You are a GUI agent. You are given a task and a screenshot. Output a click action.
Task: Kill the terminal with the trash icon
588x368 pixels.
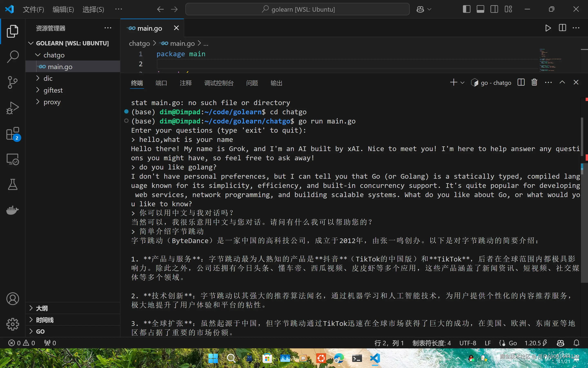tap(534, 83)
